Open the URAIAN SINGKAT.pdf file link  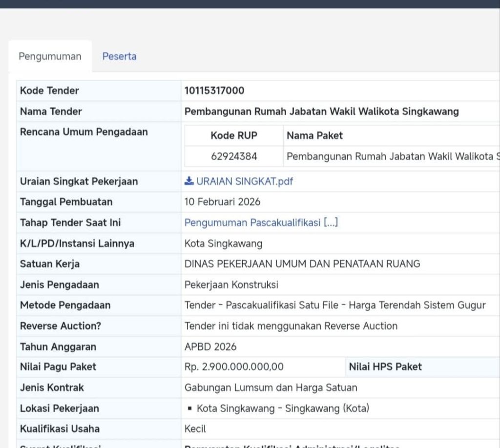click(x=244, y=181)
